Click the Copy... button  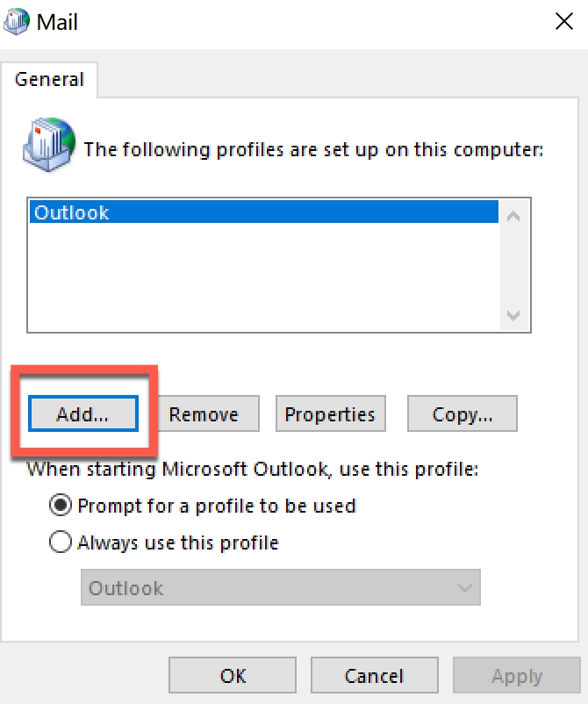click(463, 414)
